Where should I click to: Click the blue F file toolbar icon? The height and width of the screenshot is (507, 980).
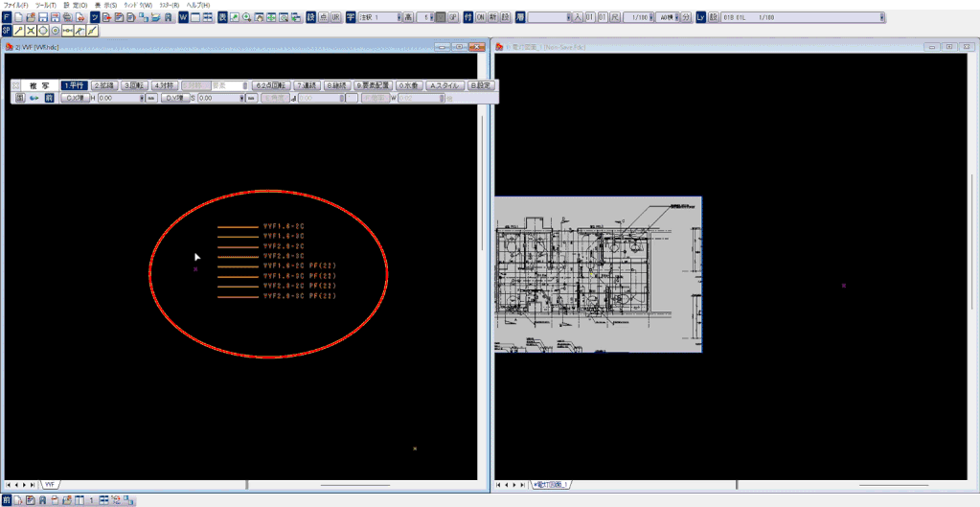point(7,17)
